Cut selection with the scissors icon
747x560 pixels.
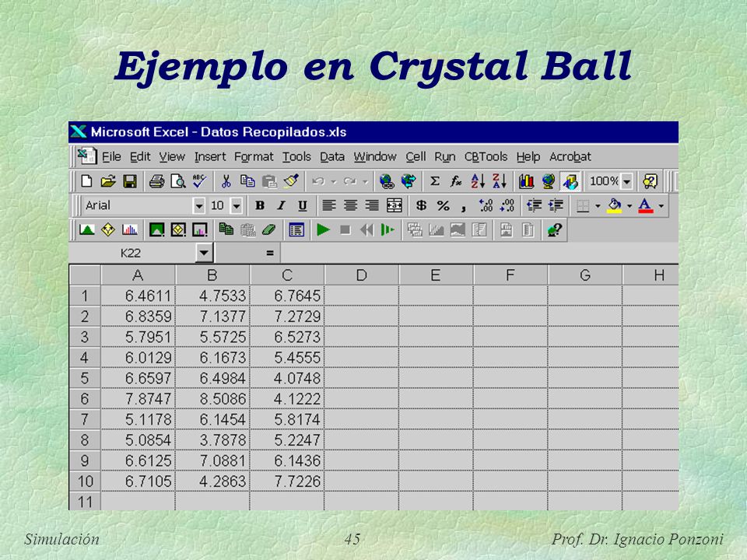pyautogui.click(x=226, y=181)
